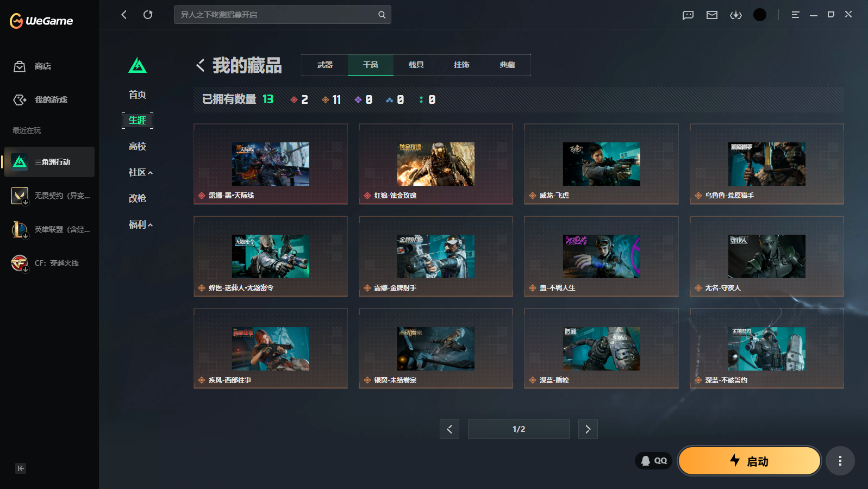Open 无名-守夜人 operator card
Screen dimensions: 868x489
766,256
